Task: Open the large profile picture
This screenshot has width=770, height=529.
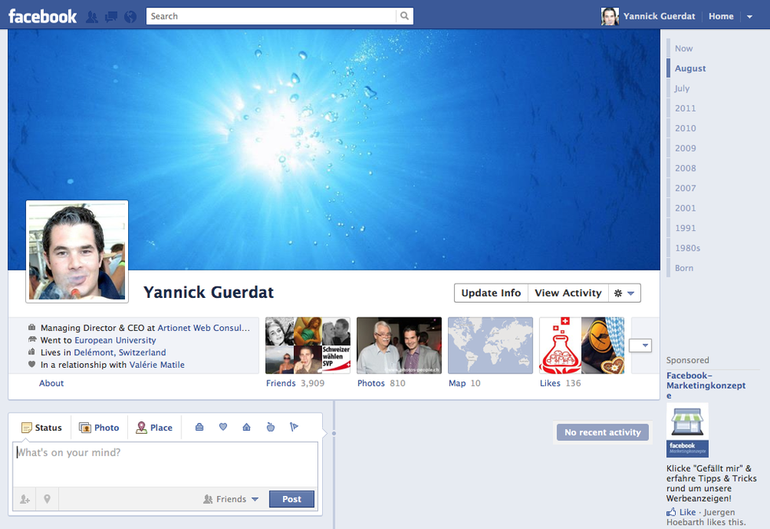Action: tap(77, 251)
